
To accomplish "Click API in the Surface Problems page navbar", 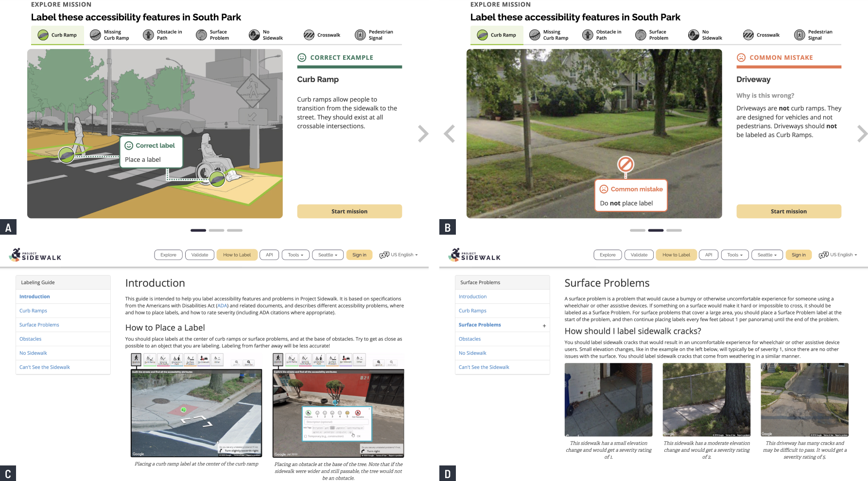I will click(709, 255).
